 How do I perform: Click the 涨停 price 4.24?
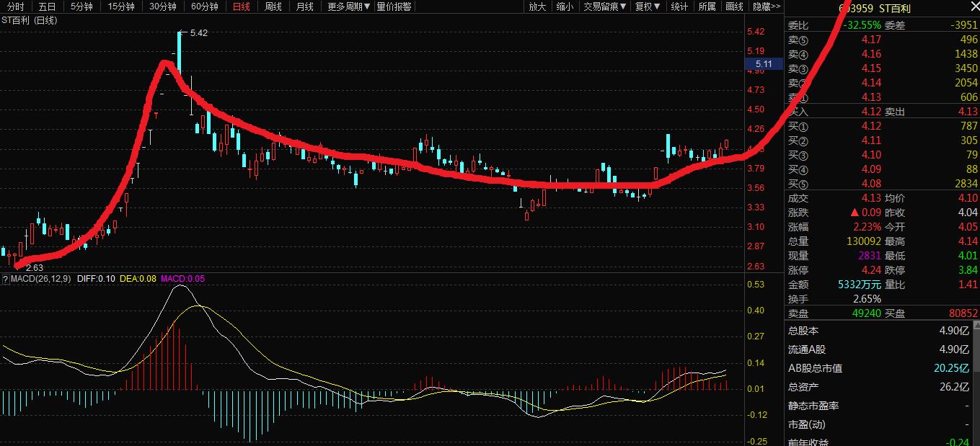click(871, 270)
